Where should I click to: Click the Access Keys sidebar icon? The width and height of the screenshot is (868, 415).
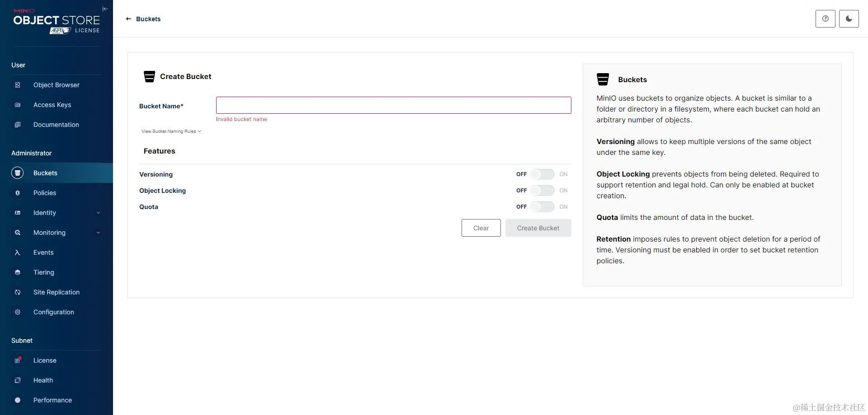click(18, 105)
